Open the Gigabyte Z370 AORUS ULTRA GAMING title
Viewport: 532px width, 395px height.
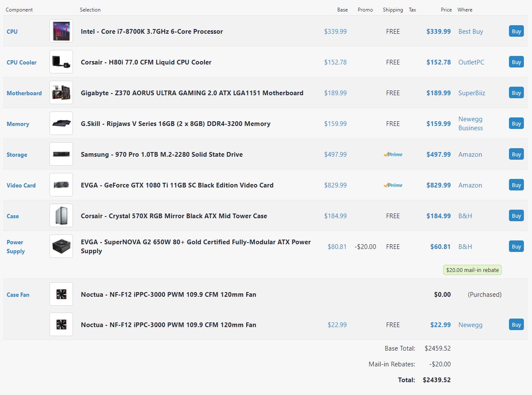click(192, 93)
